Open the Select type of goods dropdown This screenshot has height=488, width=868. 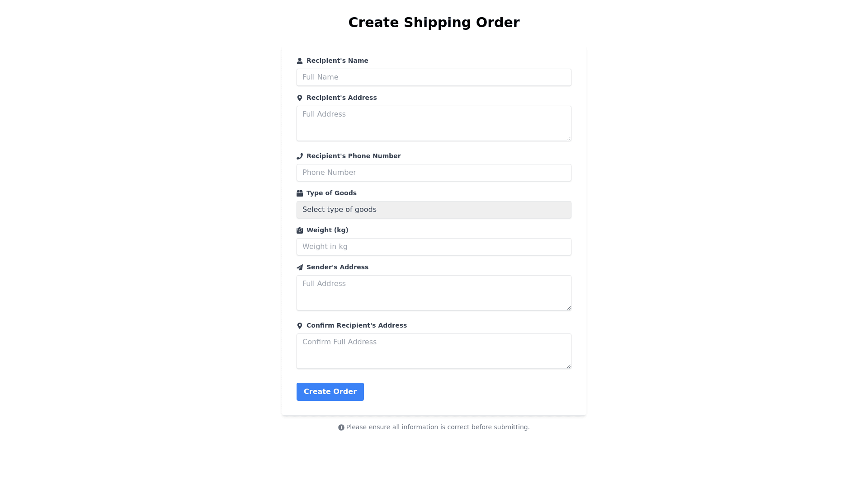coord(434,210)
